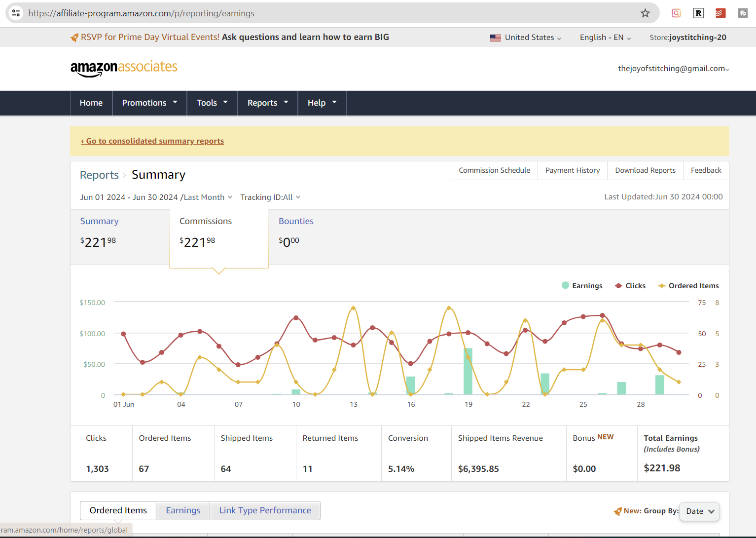Select the Bounties tab
Viewport: 756px width, 538px height.
[318, 237]
